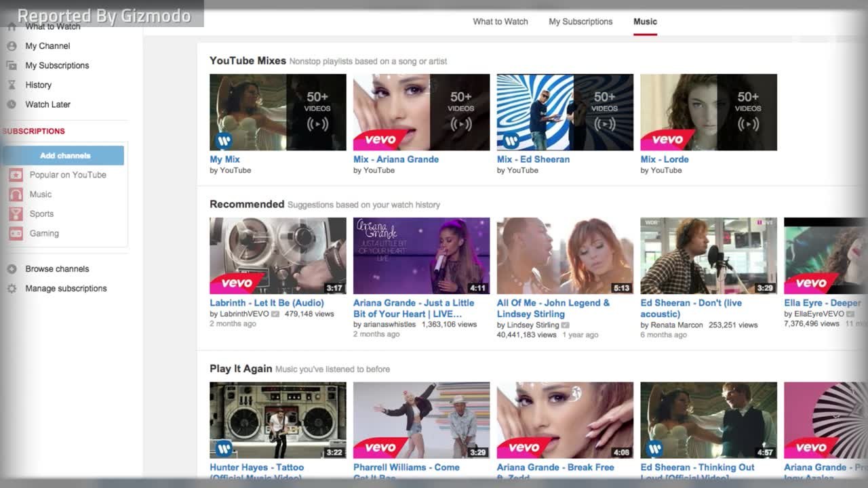Viewport: 868px width, 488px height.
Task: Click '479,148 views' under Labrinth video
Action: pyautogui.click(x=309, y=314)
